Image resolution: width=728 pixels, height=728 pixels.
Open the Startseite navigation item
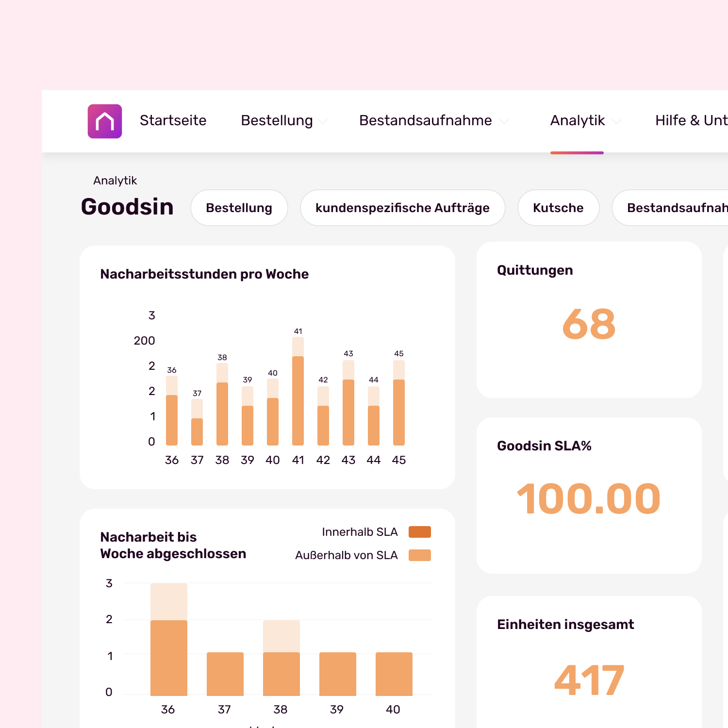click(173, 120)
